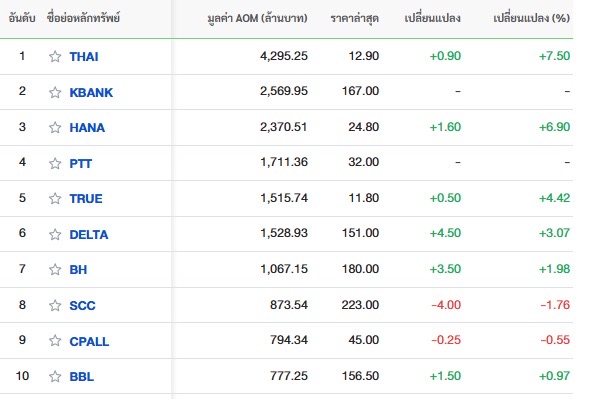Screen dimensions: 592x399
Task: Add PTT to favorites with star icon
Action: tap(55, 163)
